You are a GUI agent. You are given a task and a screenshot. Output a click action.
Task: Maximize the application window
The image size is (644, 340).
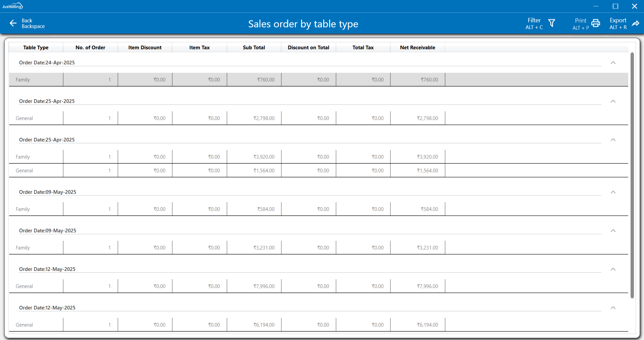(x=615, y=6)
